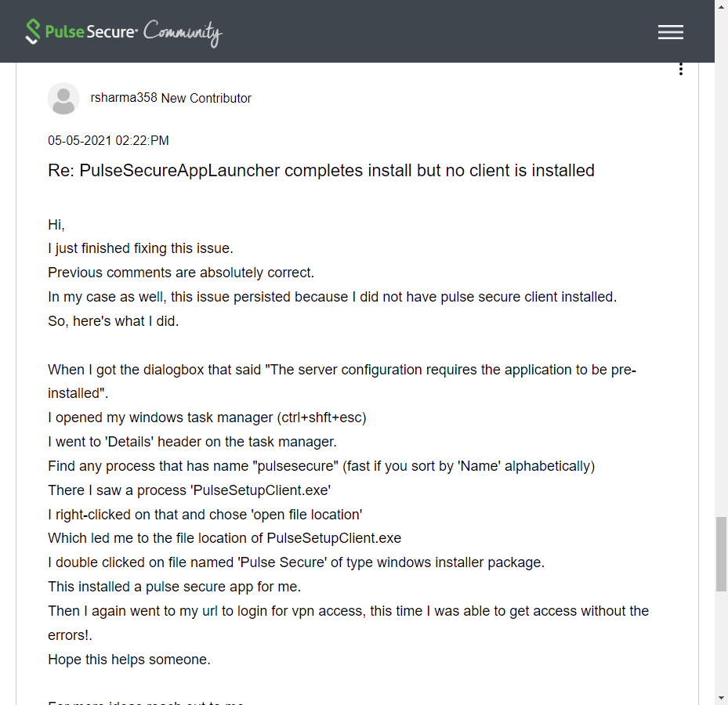Click the 05-05-2021 02:22 PM post timestamp

[x=108, y=141]
